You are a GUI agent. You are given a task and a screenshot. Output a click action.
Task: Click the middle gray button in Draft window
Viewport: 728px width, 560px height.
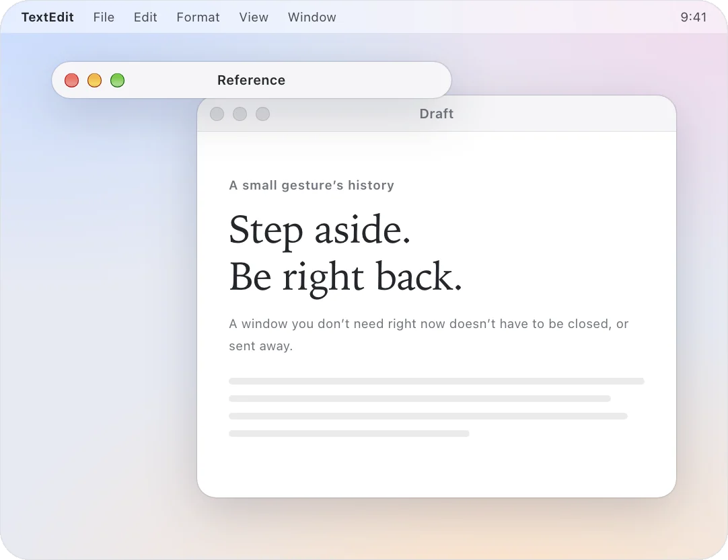tap(240, 114)
